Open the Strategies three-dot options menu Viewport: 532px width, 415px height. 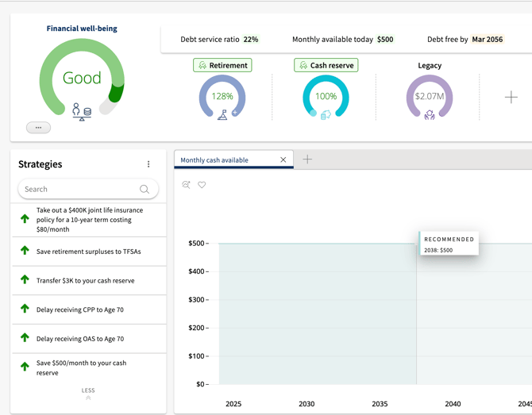click(x=148, y=164)
